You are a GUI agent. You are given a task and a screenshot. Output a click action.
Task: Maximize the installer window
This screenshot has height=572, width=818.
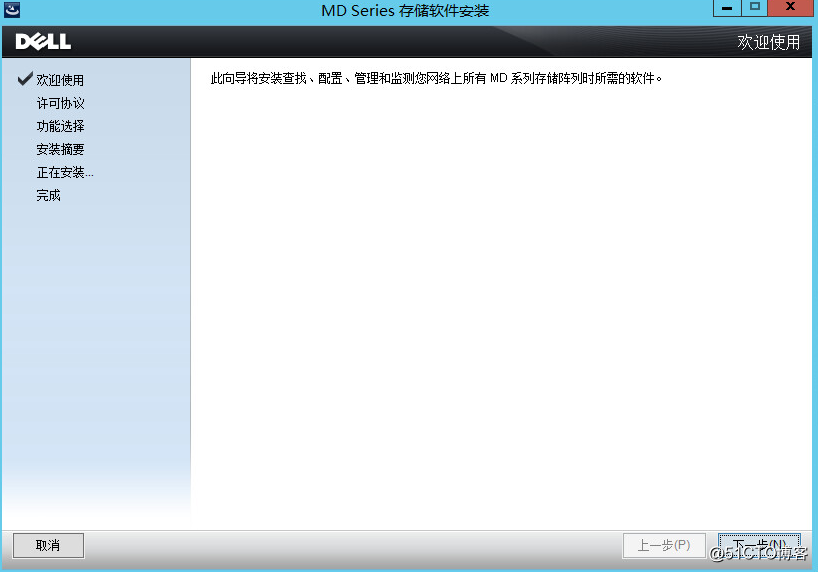coord(754,8)
